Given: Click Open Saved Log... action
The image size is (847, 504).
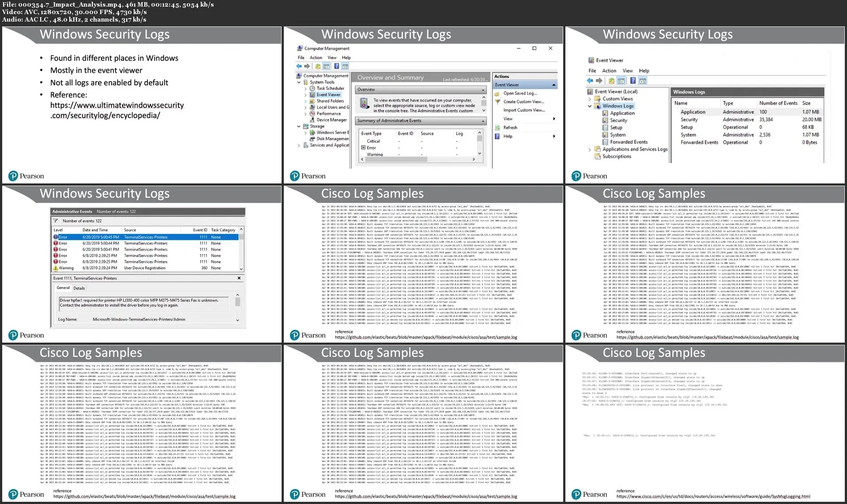Looking at the screenshot, I should [x=520, y=93].
